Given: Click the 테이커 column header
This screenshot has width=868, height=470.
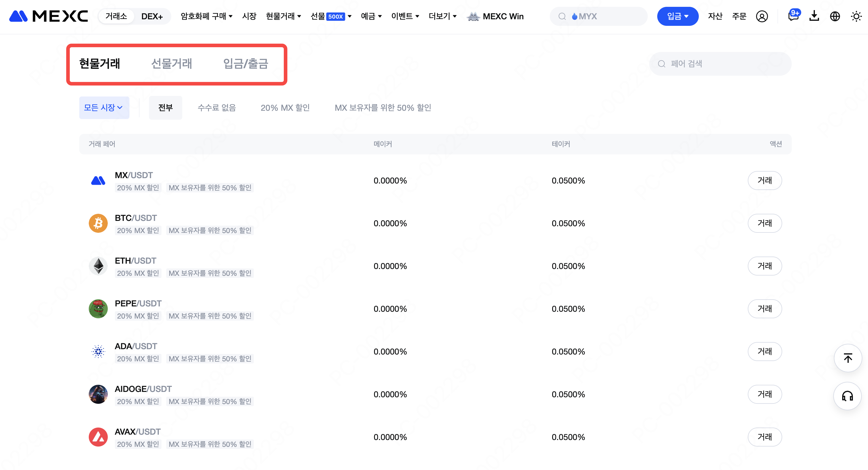Looking at the screenshot, I should [x=561, y=144].
